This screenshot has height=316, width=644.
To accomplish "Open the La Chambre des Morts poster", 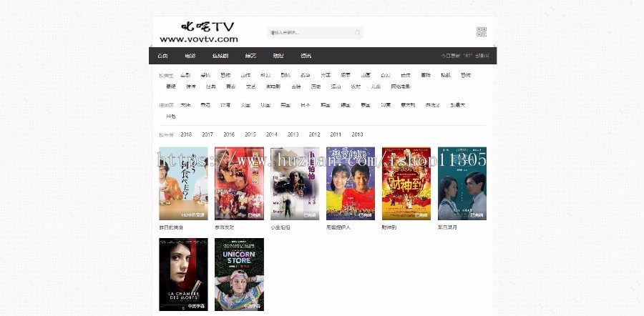I will (x=184, y=275).
